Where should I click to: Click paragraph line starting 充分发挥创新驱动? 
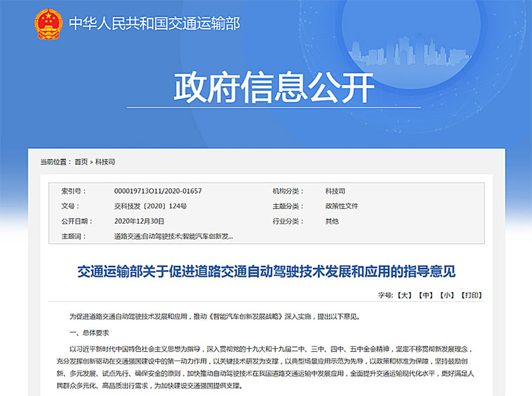click(x=262, y=361)
